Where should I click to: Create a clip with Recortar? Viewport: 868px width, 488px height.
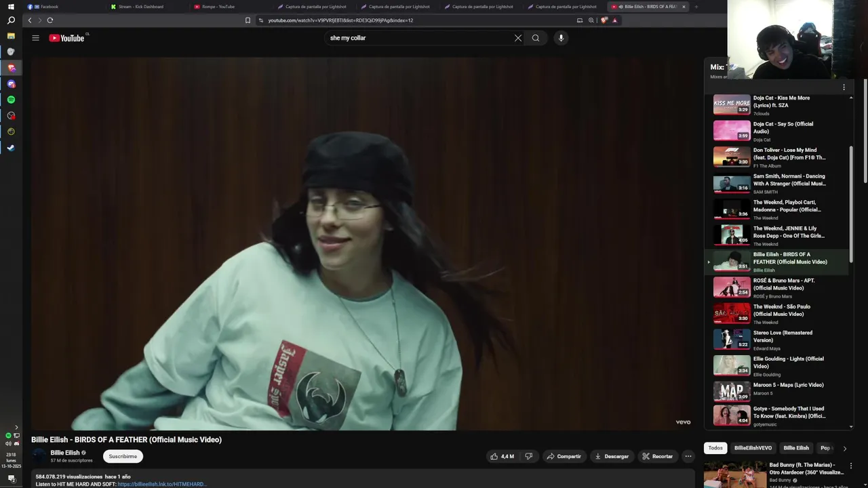pyautogui.click(x=657, y=456)
